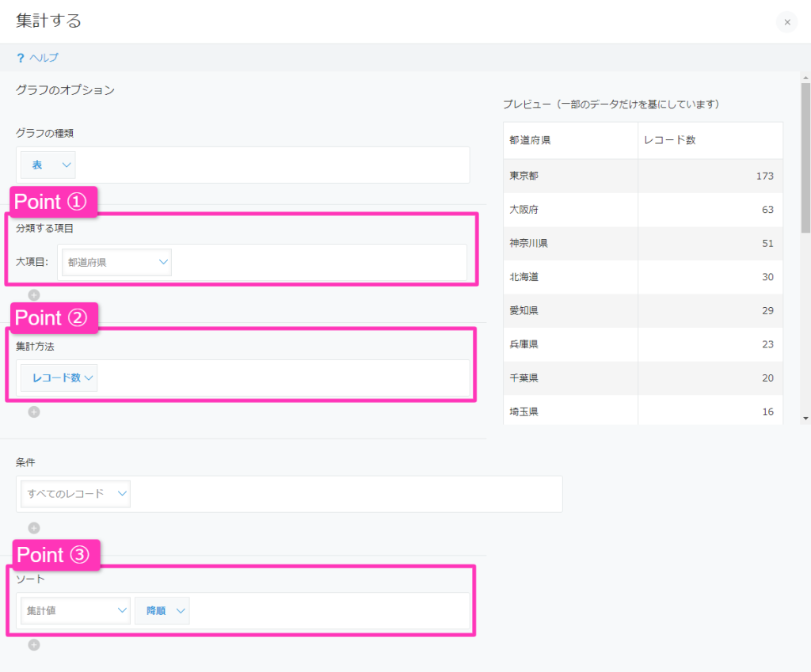
Task: Open the ソート dropdown showing 集計値
Action: [75, 610]
